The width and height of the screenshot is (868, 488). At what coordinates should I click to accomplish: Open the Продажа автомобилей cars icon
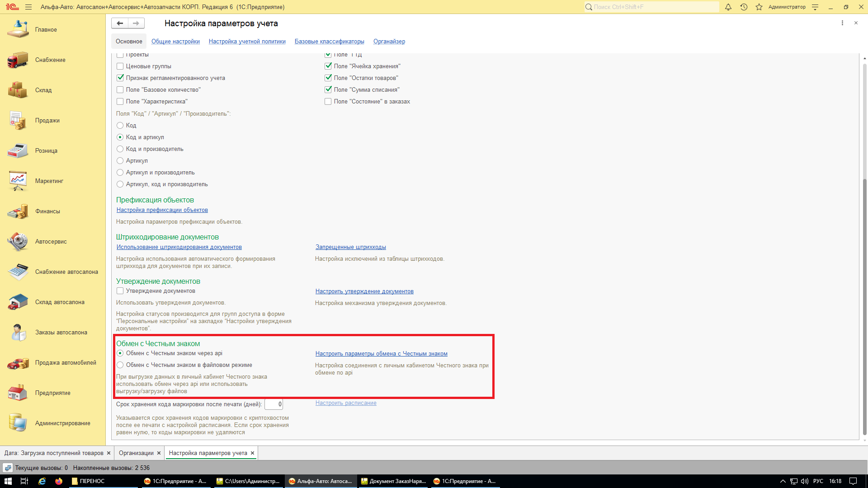pyautogui.click(x=18, y=362)
